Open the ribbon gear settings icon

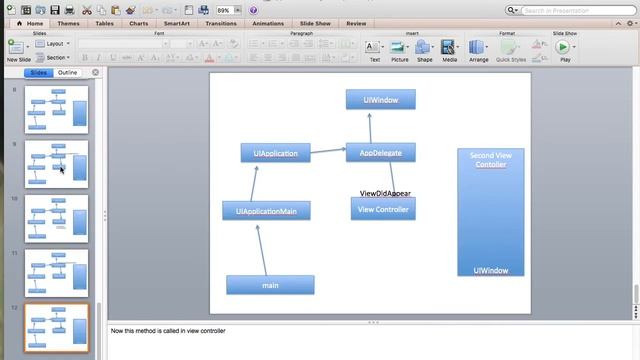pyautogui.click(x=630, y=24)
